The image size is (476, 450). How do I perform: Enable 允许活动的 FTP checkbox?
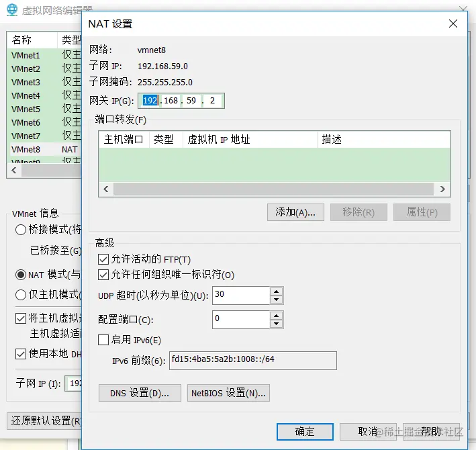pyautogui.click(x=103, y=259)
